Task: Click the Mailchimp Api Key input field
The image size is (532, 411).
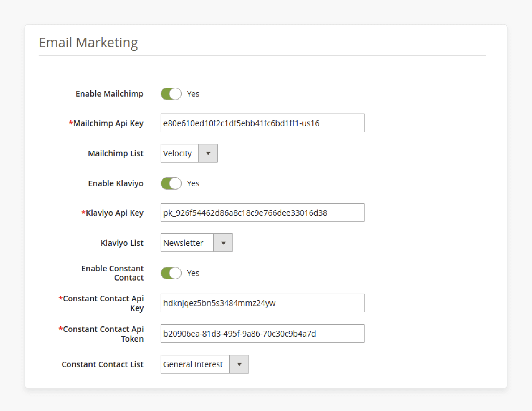Action: [x=262, y=123]
